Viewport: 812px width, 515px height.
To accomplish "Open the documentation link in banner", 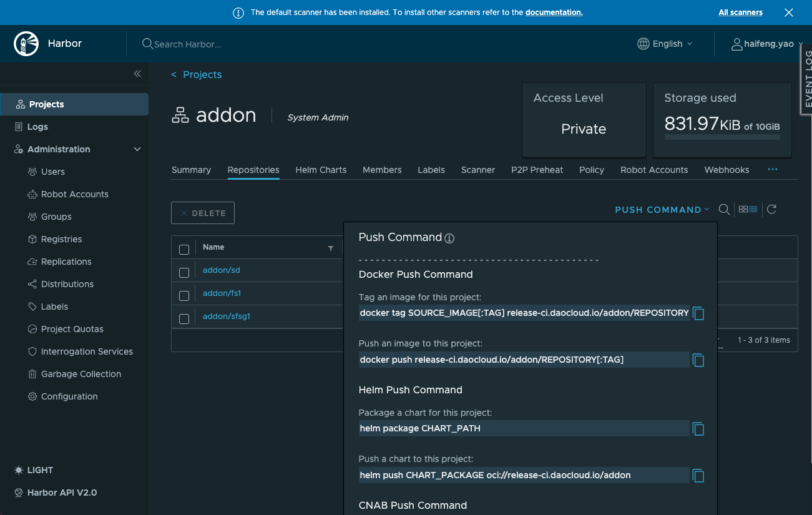I will click(554, 12).
